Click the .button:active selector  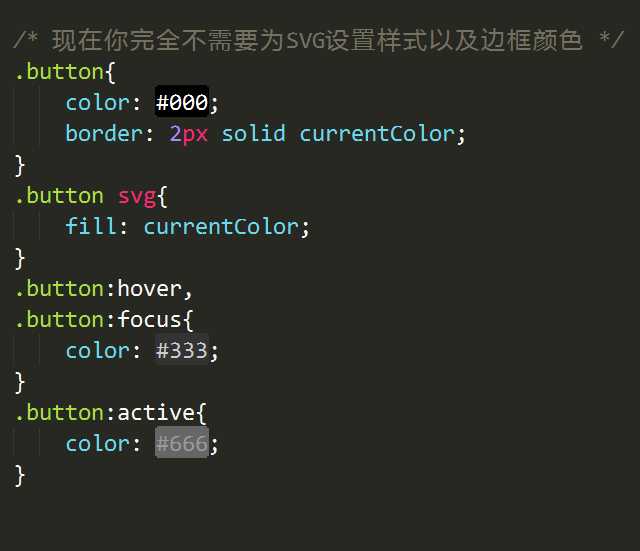pyautogui.click(x=105, y=413)
